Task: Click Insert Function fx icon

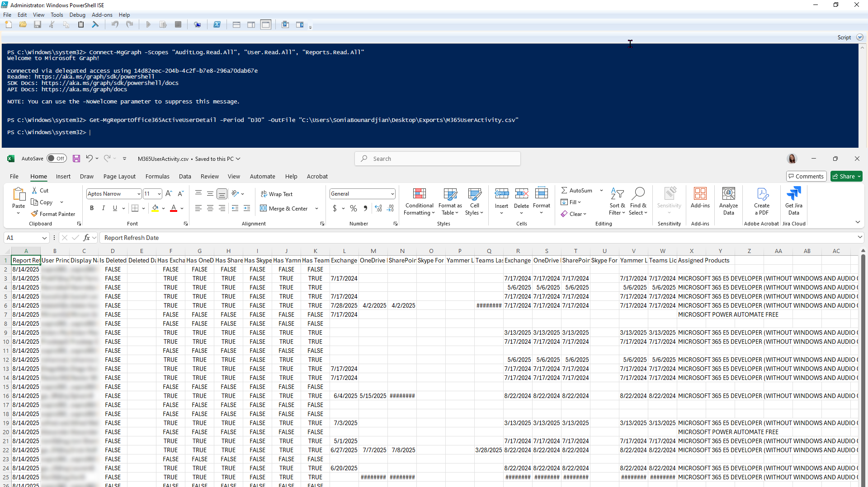Action: (86, 238)
